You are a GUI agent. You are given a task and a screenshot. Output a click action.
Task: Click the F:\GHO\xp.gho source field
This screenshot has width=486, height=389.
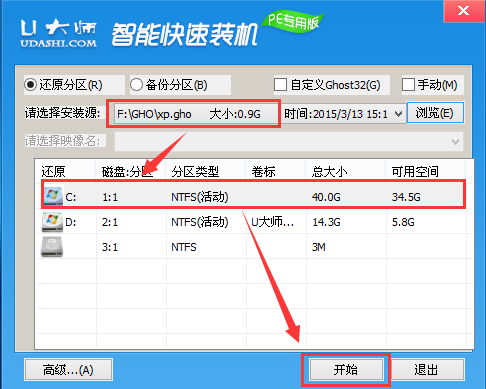(196, 114)
